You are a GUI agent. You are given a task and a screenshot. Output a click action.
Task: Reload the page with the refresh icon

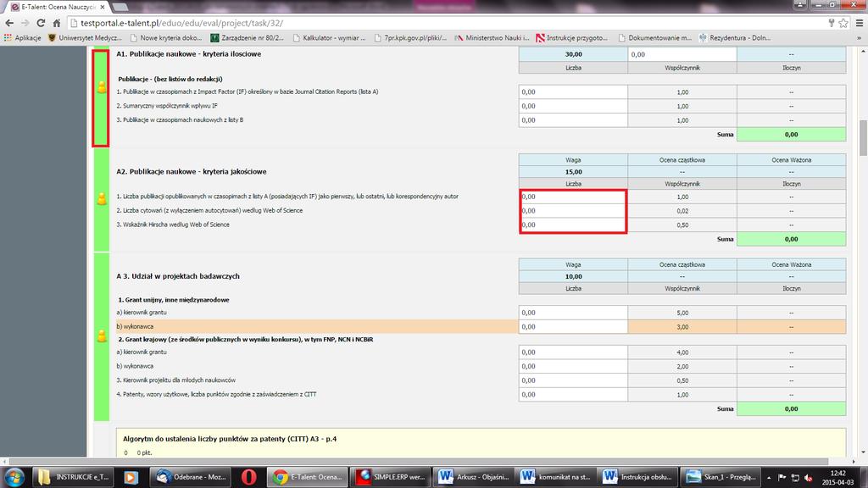[41, 23]
